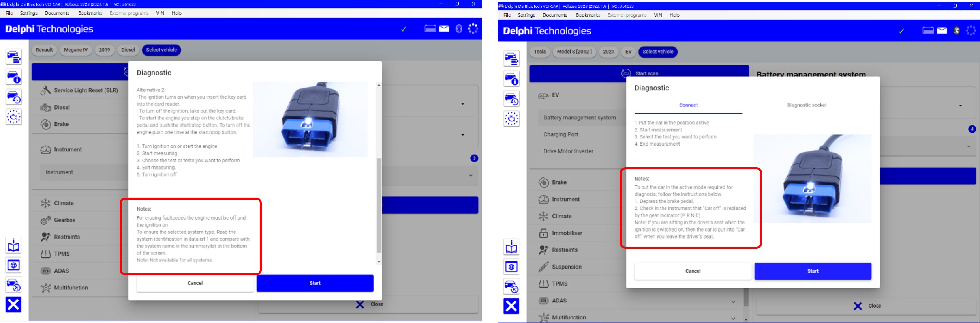Open VIN menu in Renault window
980x323 pixels.
coord(160,13)
